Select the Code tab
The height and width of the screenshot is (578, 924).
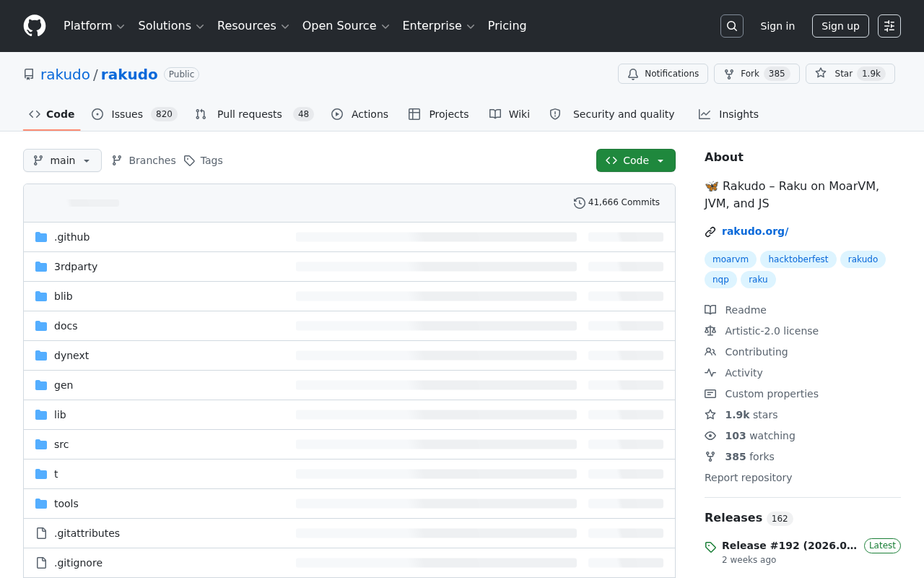[52, 114]
